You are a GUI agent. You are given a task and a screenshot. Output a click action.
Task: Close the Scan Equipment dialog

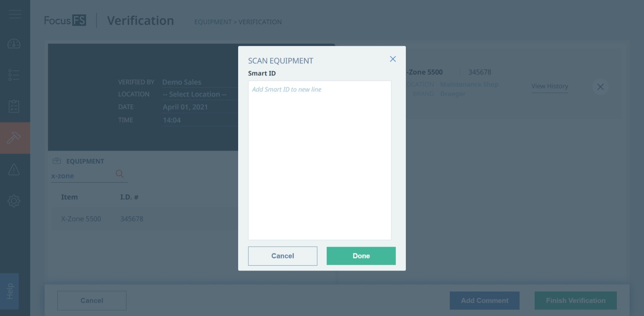[393, 59]
